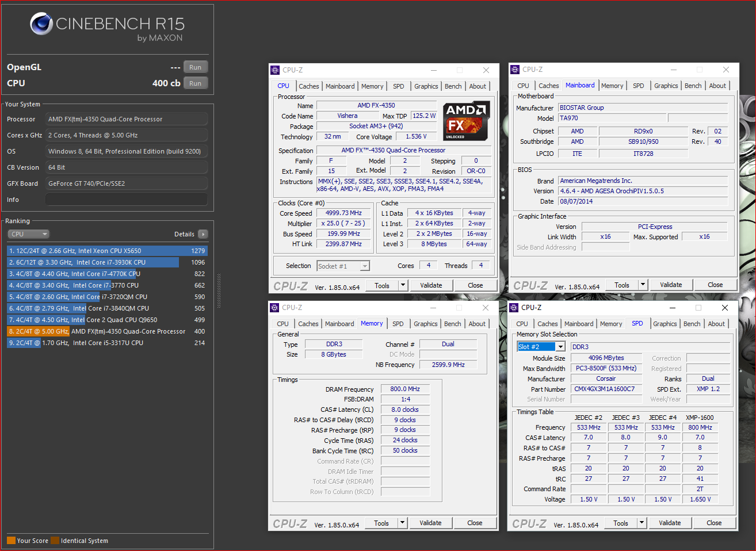This screenshot has height=551, width=756.
Task: Switch to Caches tab in processor window
Action: (x=309, y=86)
